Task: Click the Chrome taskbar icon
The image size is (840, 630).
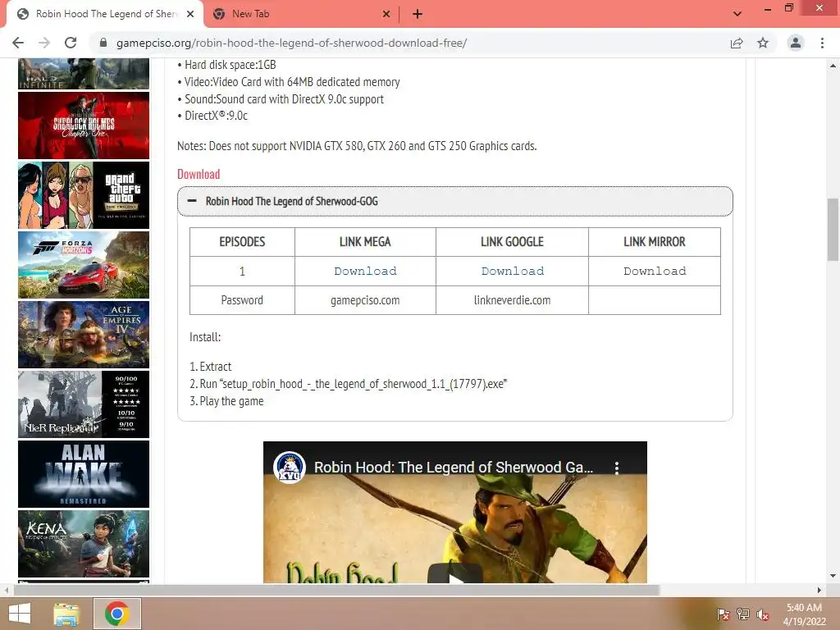Action: [117, 614]
